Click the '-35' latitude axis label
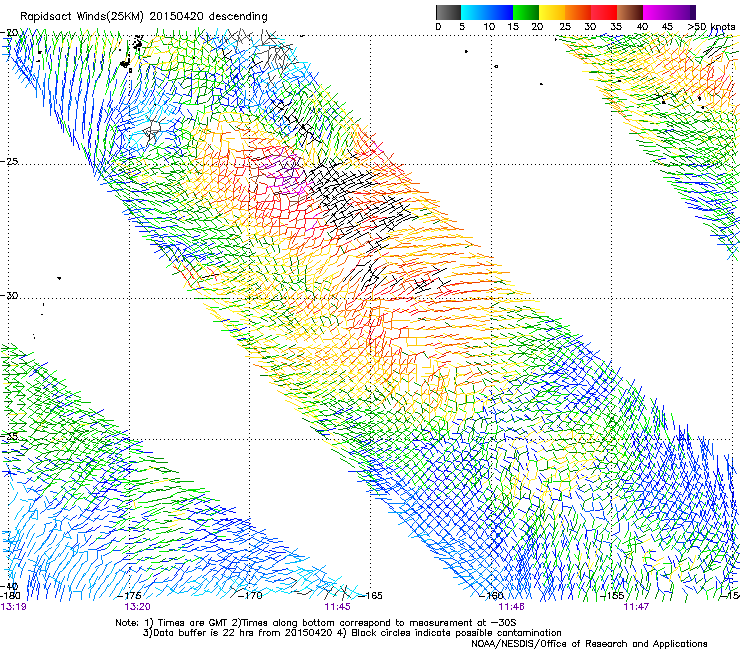 pyautogui.click(x=9, y=436)
